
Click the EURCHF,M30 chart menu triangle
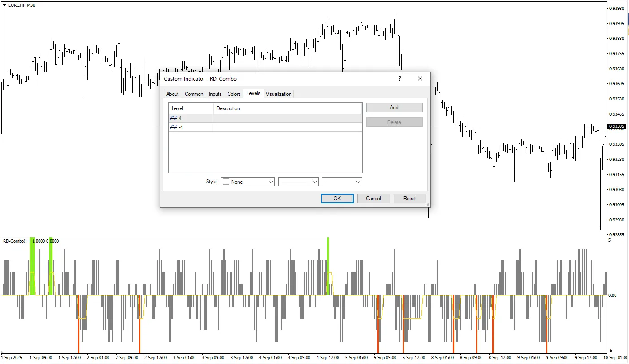pos(4,5)
